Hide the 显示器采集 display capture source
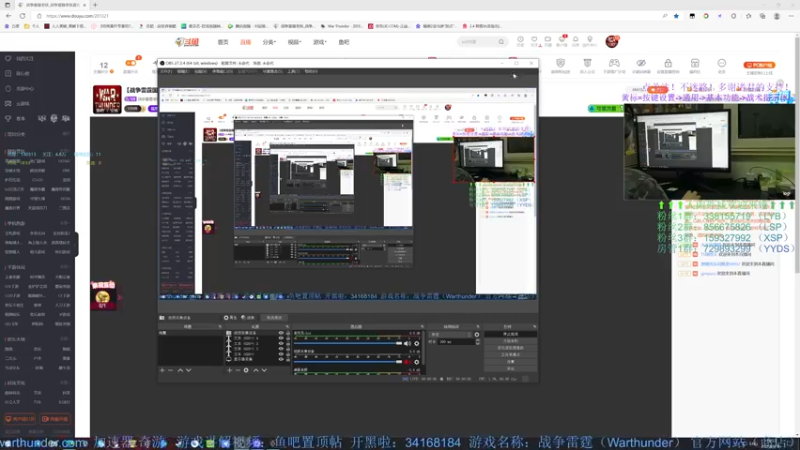Screen dimensions: 800x450 pyautogui.click(x=281, y=359)
